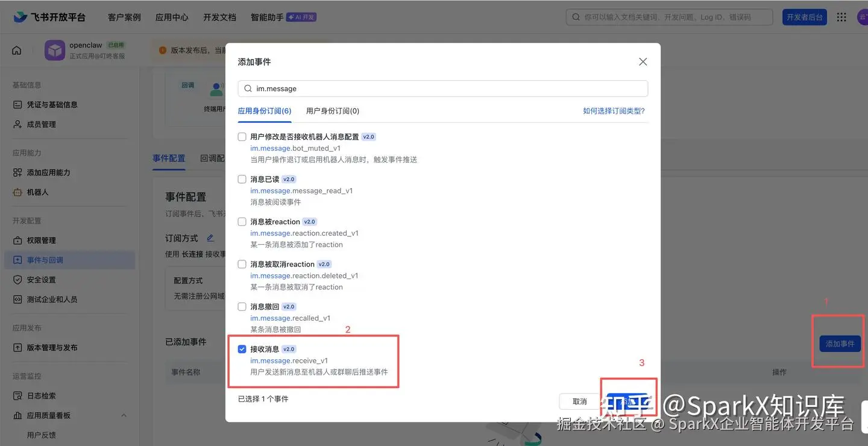Click 取消 in the dialog
The image size is (868, 446).
pos(580,401)
